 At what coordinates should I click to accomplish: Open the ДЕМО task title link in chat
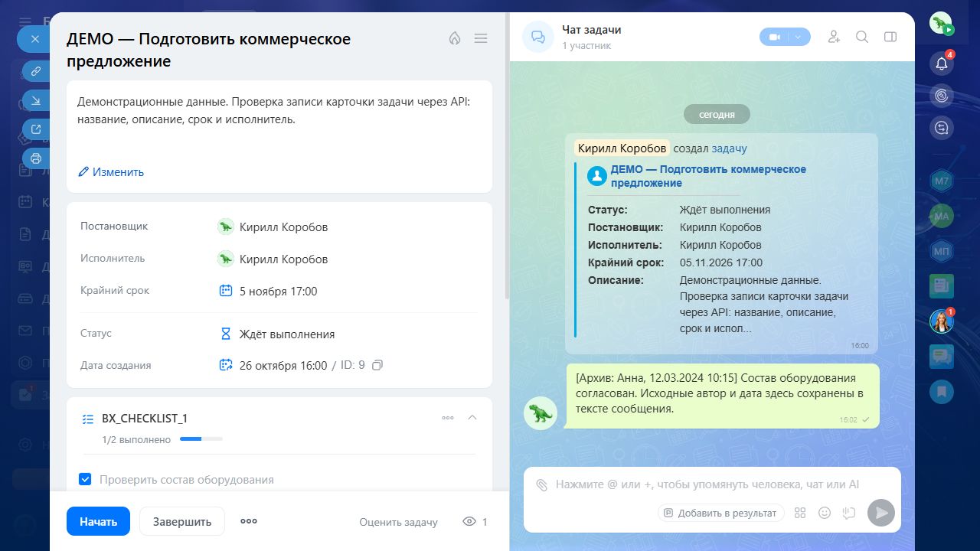708,176
